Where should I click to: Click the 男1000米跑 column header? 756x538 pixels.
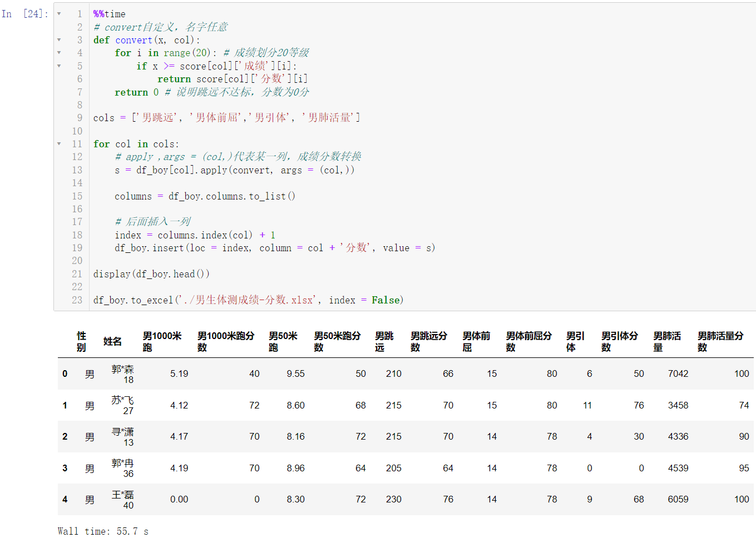(x=162, y=341)
